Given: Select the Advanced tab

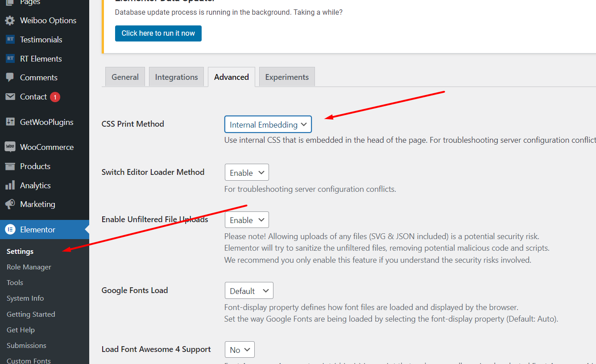Looking at the screenshot, I should pyautogui.click(x=232, y=77).
